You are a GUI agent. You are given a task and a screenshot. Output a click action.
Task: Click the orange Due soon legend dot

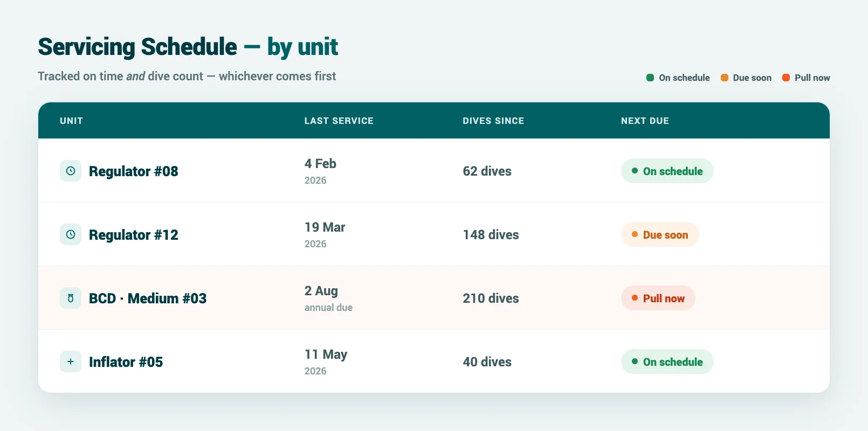pyautogui.click(x=725, y=78)
